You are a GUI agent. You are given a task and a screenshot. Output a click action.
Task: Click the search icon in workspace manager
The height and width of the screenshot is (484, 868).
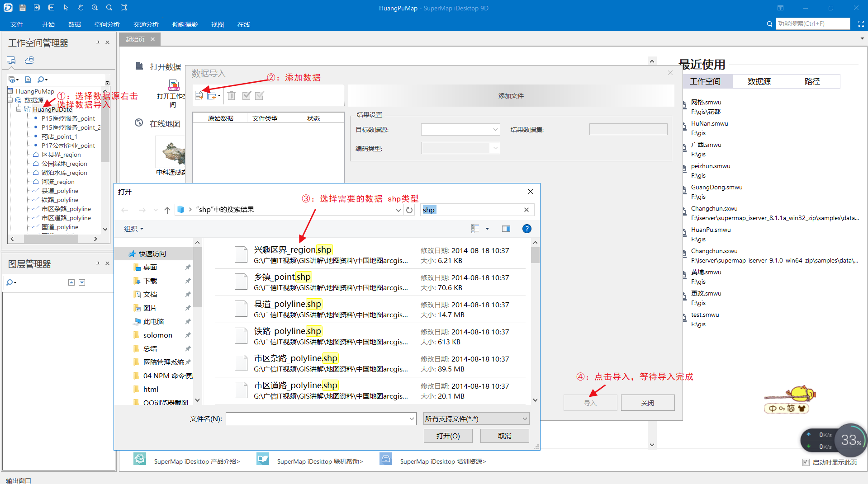pyautogui.click(x=40, y=80)
